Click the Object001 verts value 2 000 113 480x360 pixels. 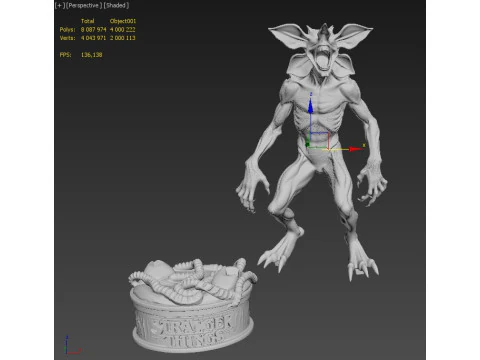(123, 38)
